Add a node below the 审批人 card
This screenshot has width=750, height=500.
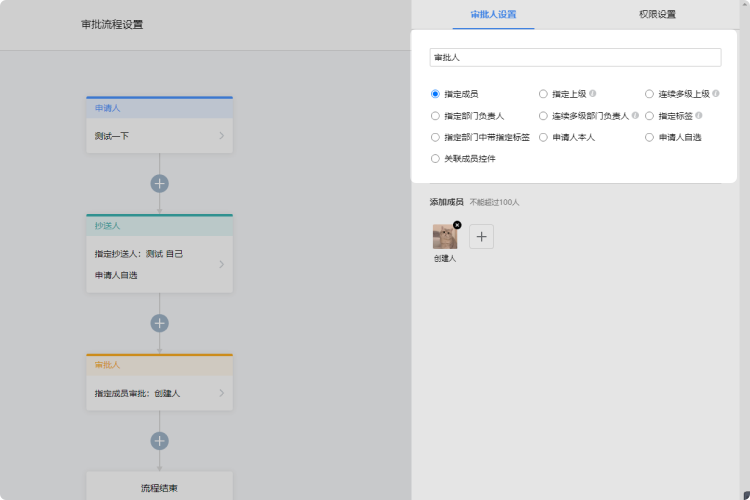(x=159, y=441)
